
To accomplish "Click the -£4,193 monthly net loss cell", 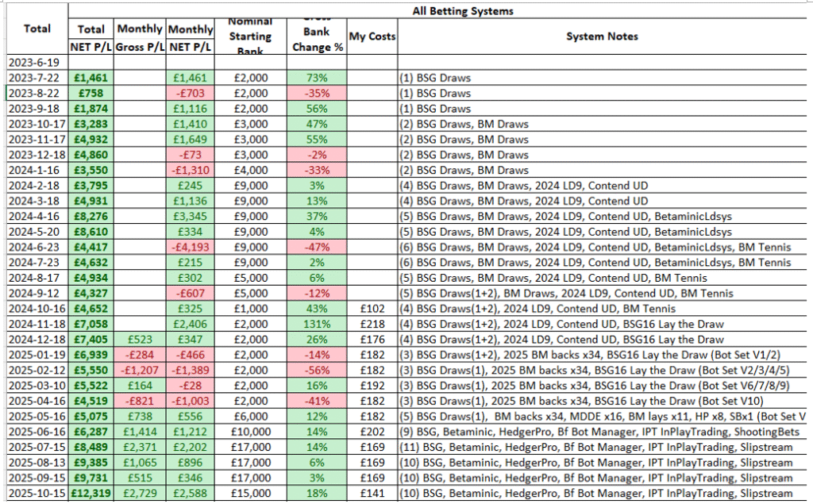I will pos(191,248).
